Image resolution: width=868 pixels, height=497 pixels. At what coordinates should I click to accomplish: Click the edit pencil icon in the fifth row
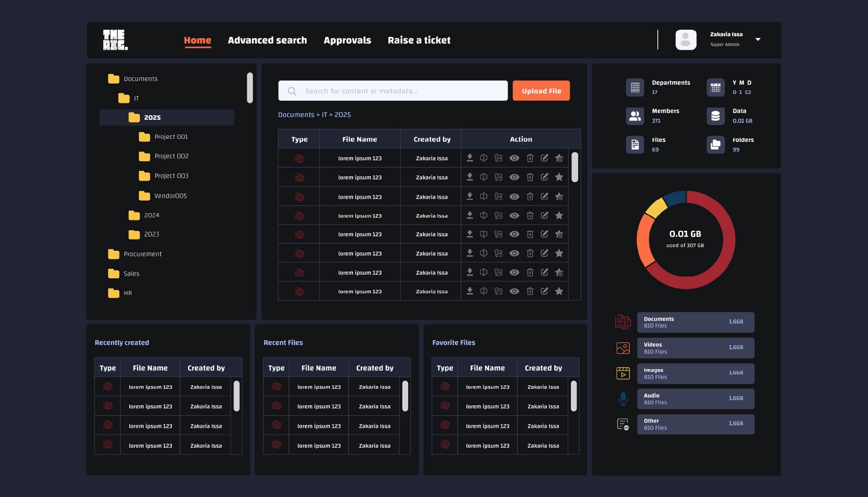pos(544,234)
